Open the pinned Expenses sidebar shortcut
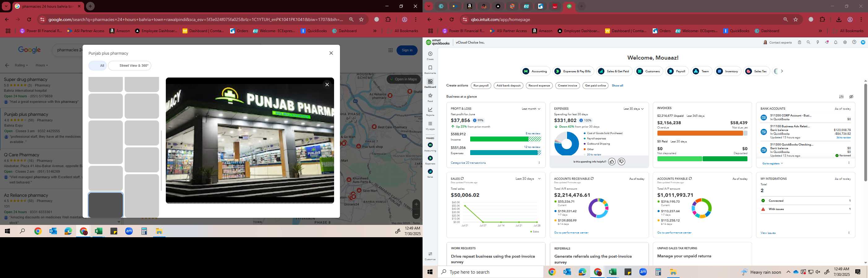 point(430,160)
